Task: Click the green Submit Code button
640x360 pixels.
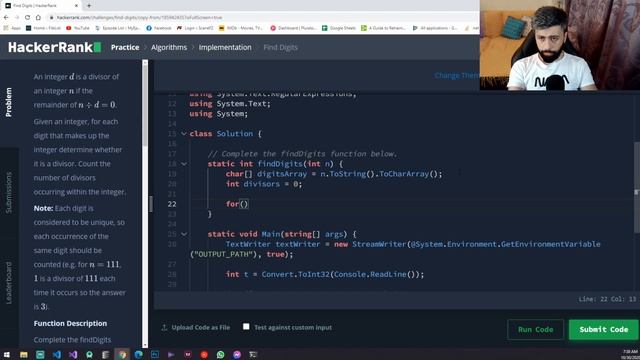Action: click(x=604, y=329)
